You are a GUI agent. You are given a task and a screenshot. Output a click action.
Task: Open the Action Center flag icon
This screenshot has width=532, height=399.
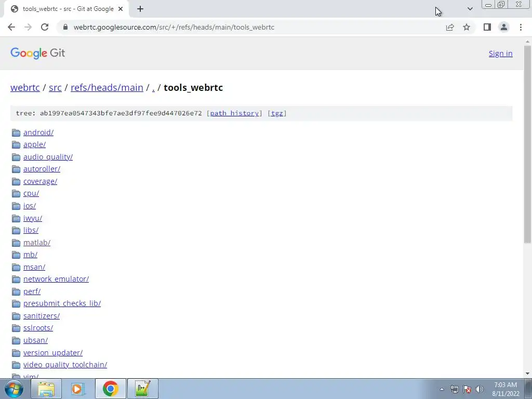(467, 389)
